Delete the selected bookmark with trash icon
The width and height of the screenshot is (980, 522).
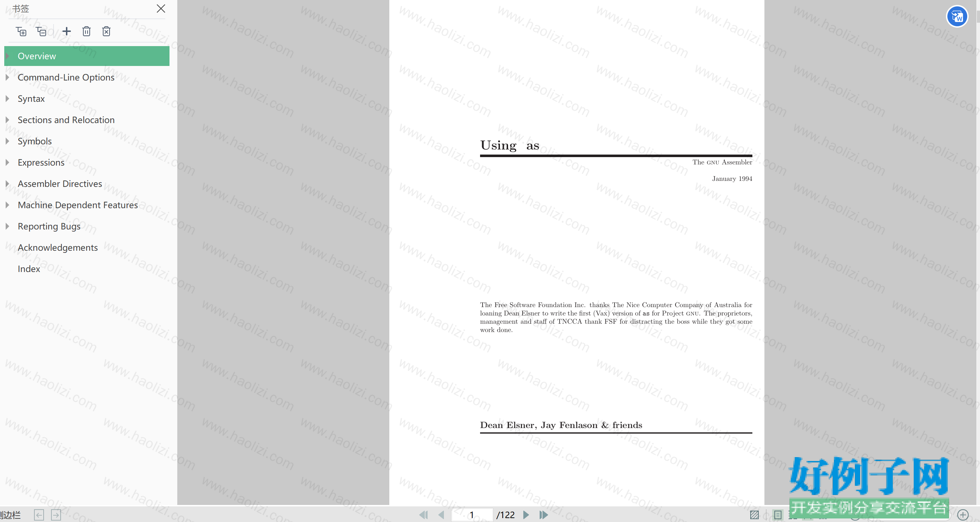[x=87, y=31]
